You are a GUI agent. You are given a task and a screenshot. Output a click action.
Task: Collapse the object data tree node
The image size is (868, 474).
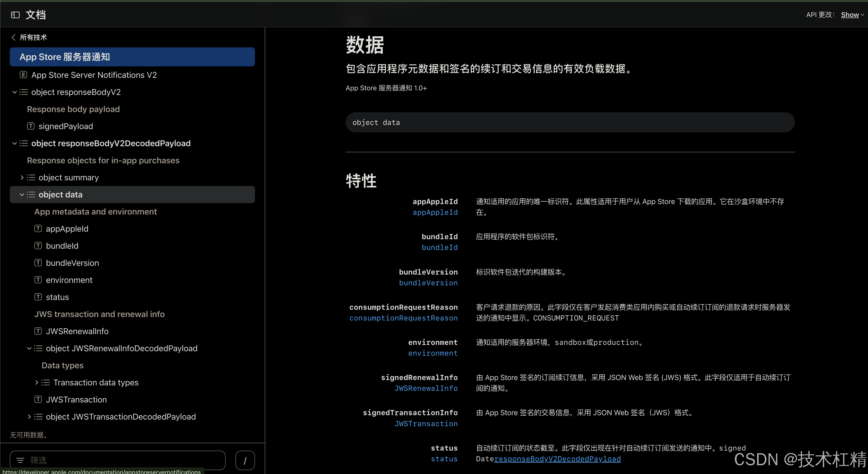(22, 195)
